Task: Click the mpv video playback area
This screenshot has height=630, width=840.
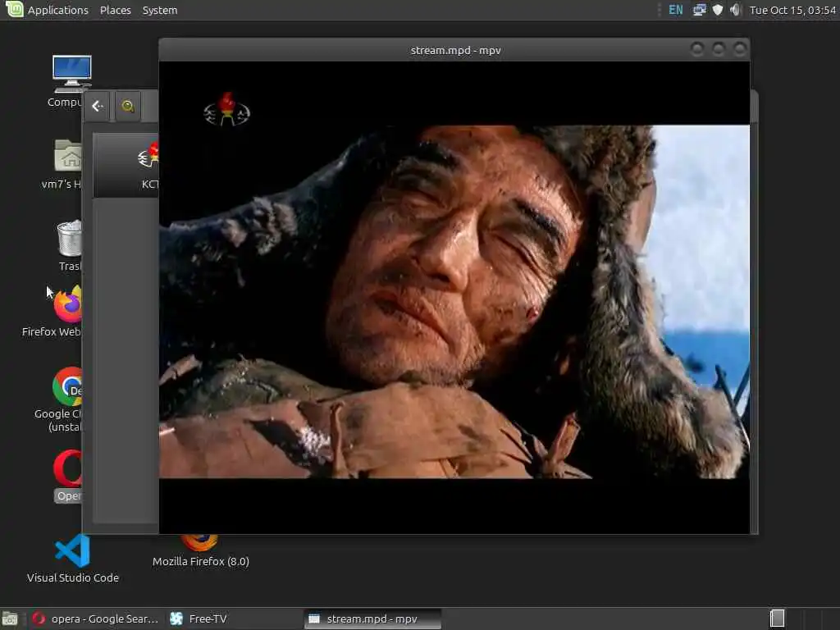Action: (454, 298)
